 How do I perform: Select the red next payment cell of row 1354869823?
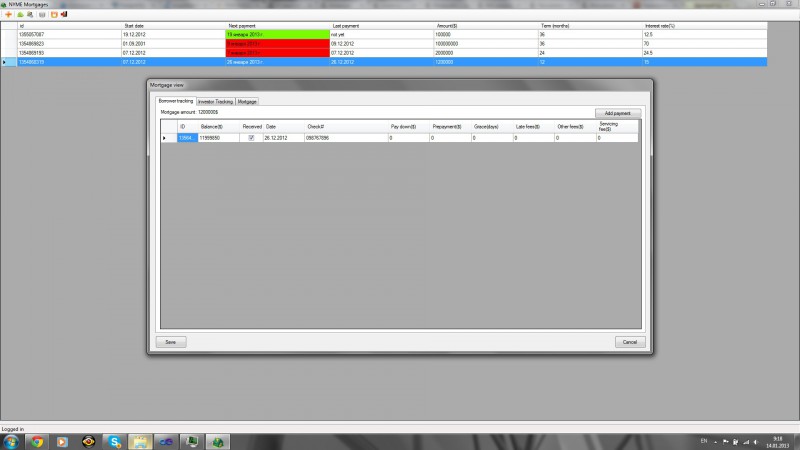(278, 43)
